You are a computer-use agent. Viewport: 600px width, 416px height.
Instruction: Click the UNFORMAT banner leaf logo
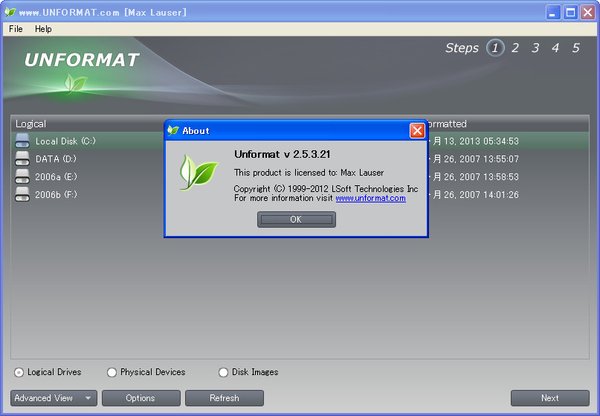tap(75, 83)
